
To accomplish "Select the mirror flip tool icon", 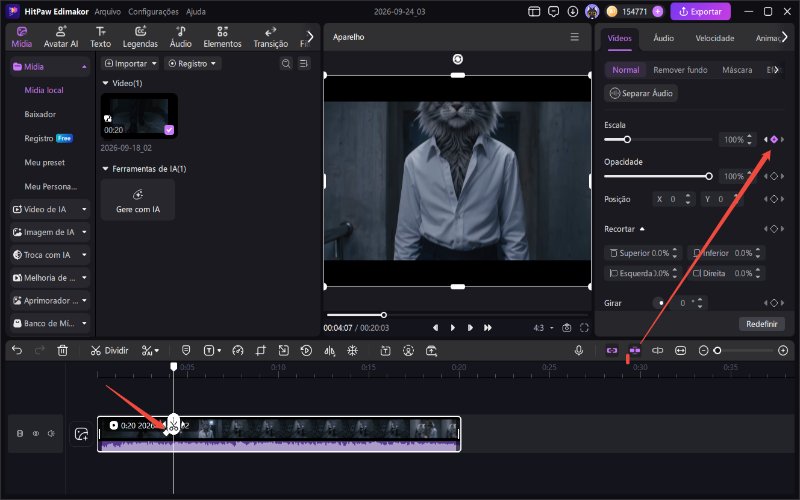I will 330,351.
